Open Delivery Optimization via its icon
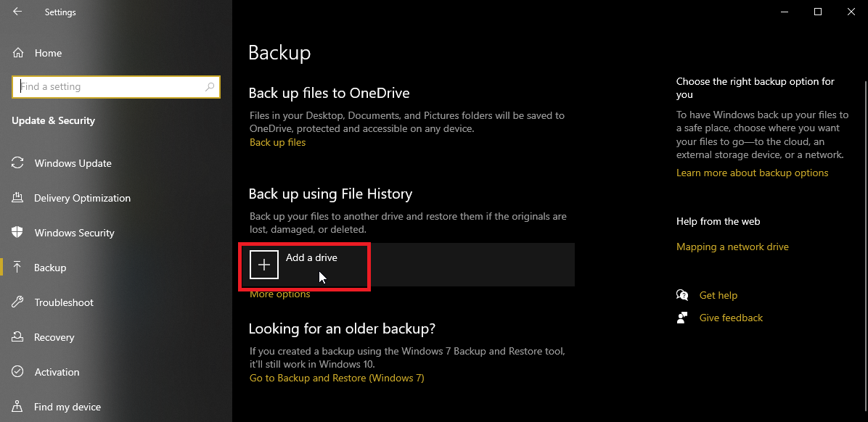The width and height of the screenshot is (868, 422). click(x=18, y=198)
